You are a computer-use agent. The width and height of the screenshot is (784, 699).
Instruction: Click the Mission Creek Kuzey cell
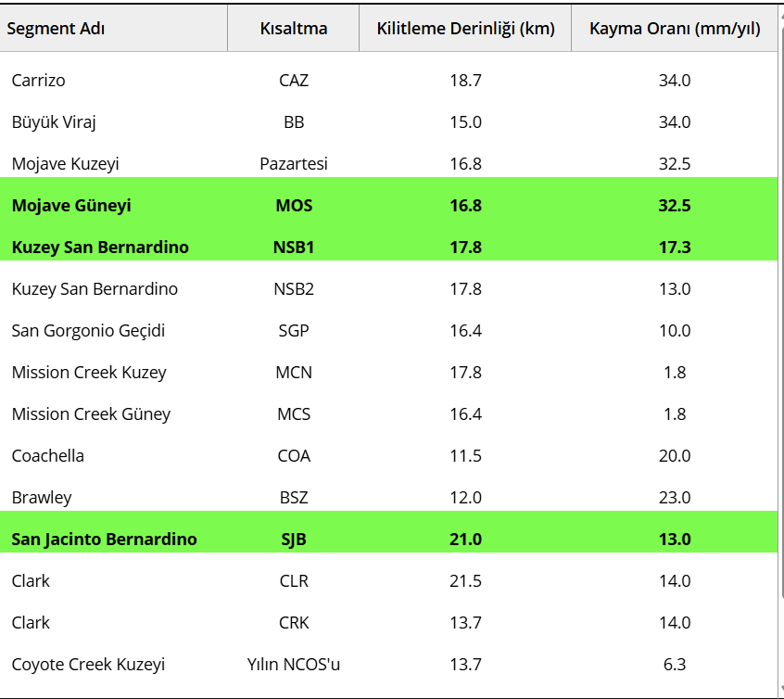click(x=89, y=373)
